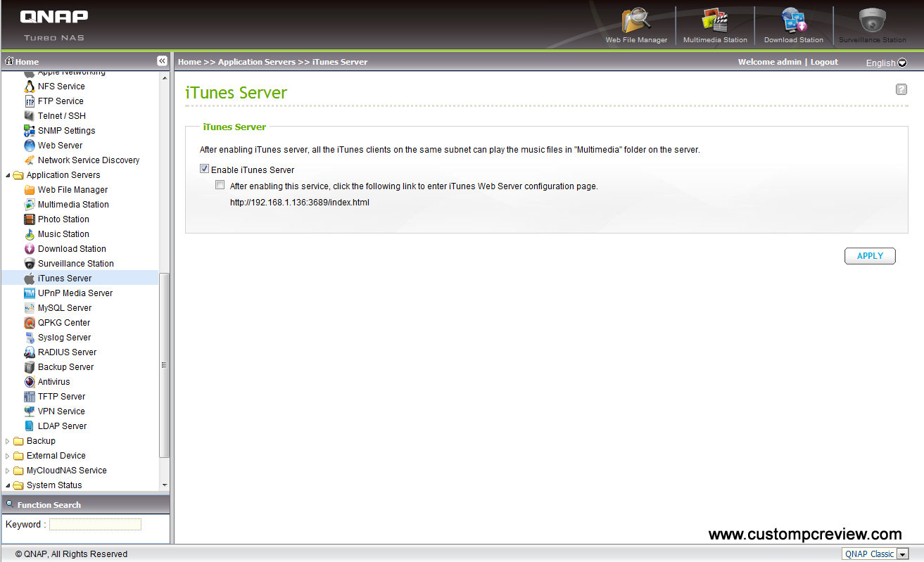
Task: Expand the MyCloudNAS Service folder
Action: 8,471
